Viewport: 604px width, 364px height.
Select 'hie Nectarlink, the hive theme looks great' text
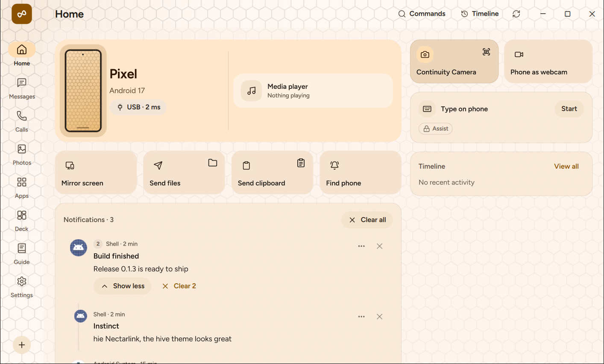pyautogui.click(x=162, y=339)
